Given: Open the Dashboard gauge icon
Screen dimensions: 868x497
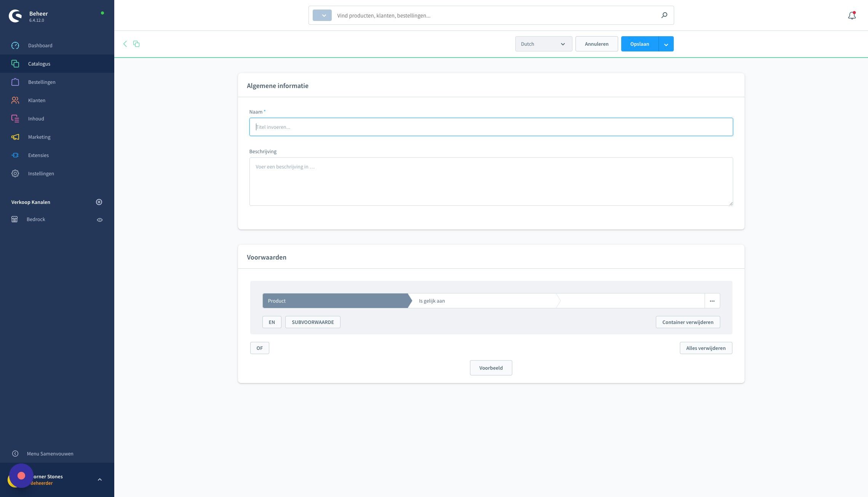Looking at the screenshot, I should (x=15, y=45).
